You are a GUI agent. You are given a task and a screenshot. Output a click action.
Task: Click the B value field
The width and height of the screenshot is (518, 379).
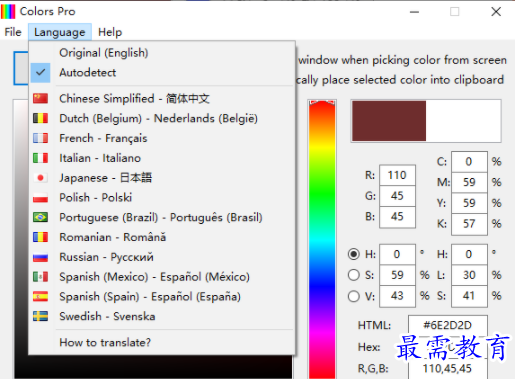pos(397,217)
